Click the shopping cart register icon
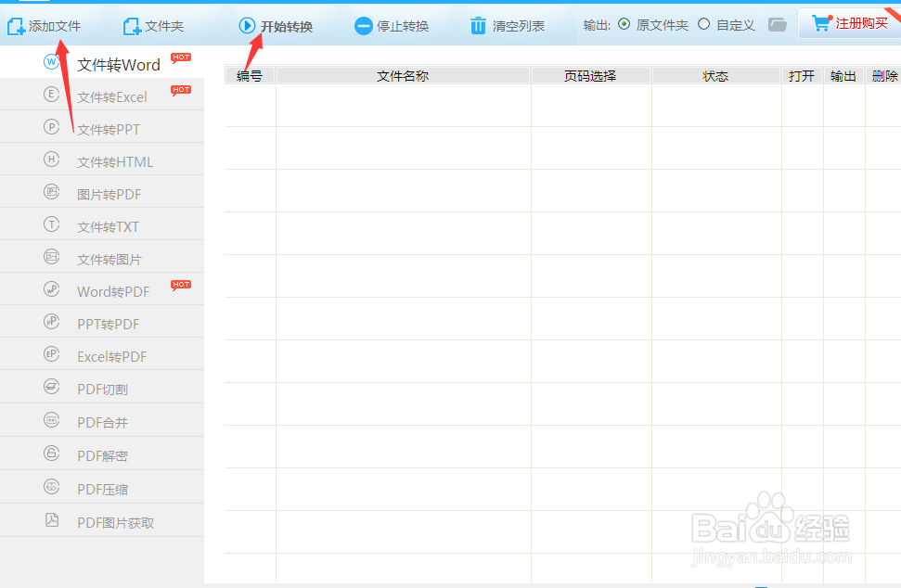Image resolution: width=901 pixels, height=588 pixels. [x=822, y=23]
